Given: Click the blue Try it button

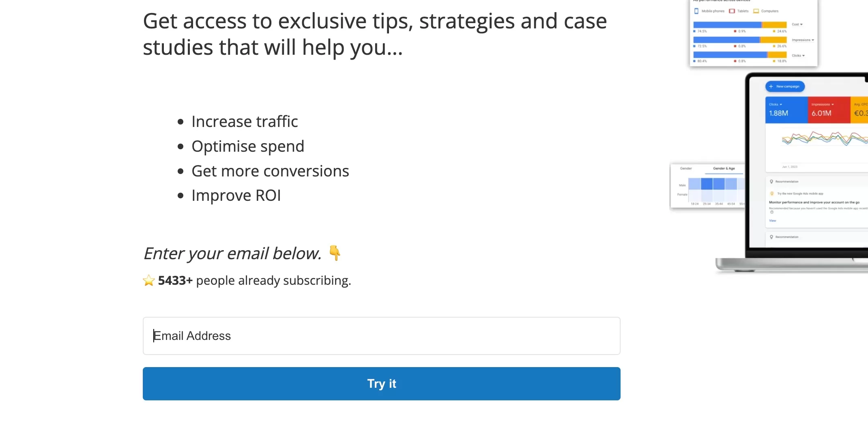Looking at the screenshot, I should [382, 384].
